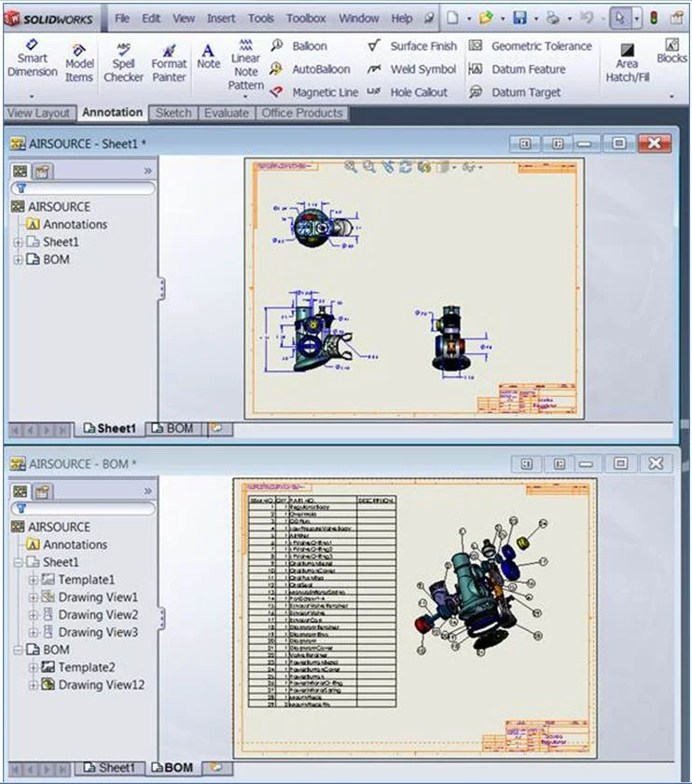Click the Rebuild traffic light icon
This screenshot has width=692, height=784.
pos(654,18)
